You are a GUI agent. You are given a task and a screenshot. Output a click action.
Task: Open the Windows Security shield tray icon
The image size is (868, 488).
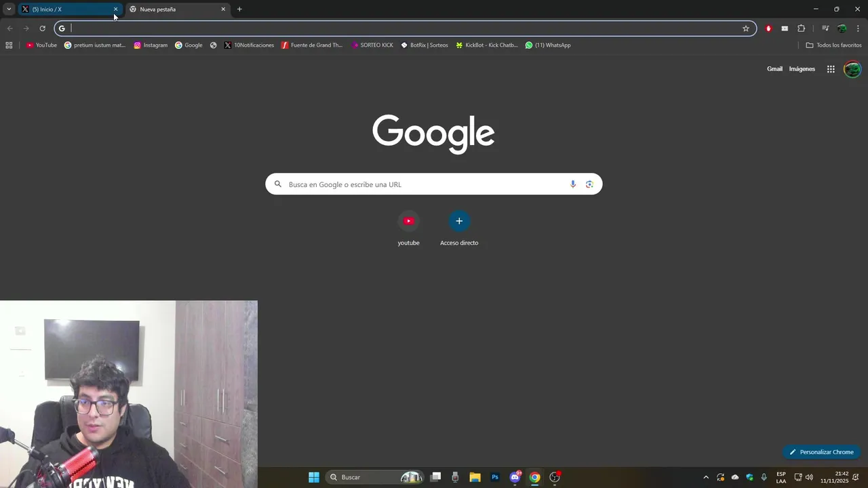tap(749, 477)
